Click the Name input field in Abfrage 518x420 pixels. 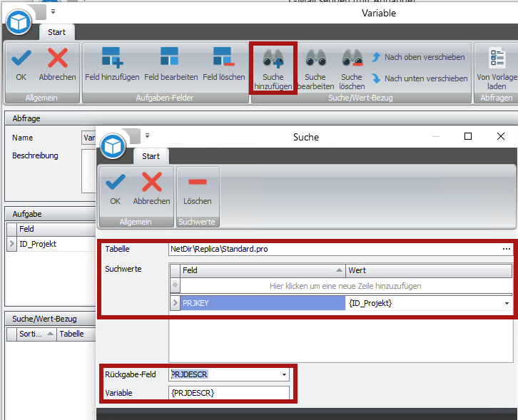click(88, 138)
